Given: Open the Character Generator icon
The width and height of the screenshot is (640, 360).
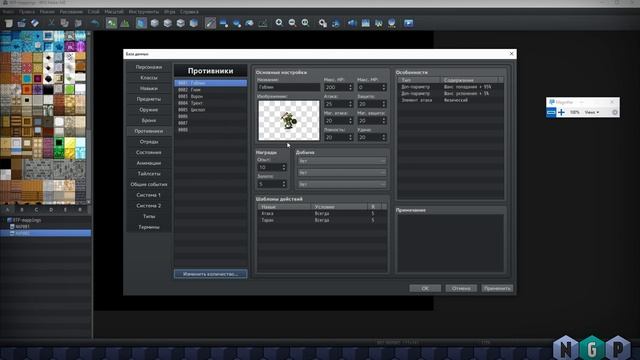Looking at the screenshot, I should [379, 23].
